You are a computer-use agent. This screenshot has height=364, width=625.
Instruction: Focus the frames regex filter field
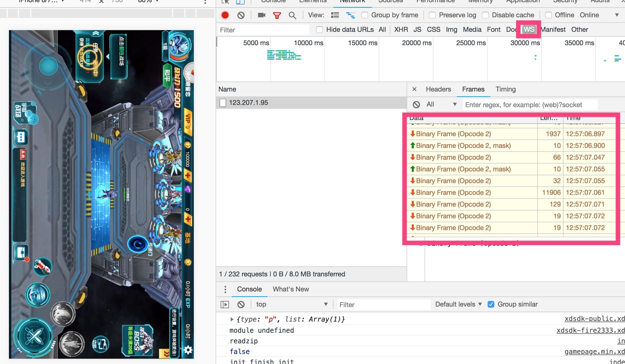coord(530,105)
